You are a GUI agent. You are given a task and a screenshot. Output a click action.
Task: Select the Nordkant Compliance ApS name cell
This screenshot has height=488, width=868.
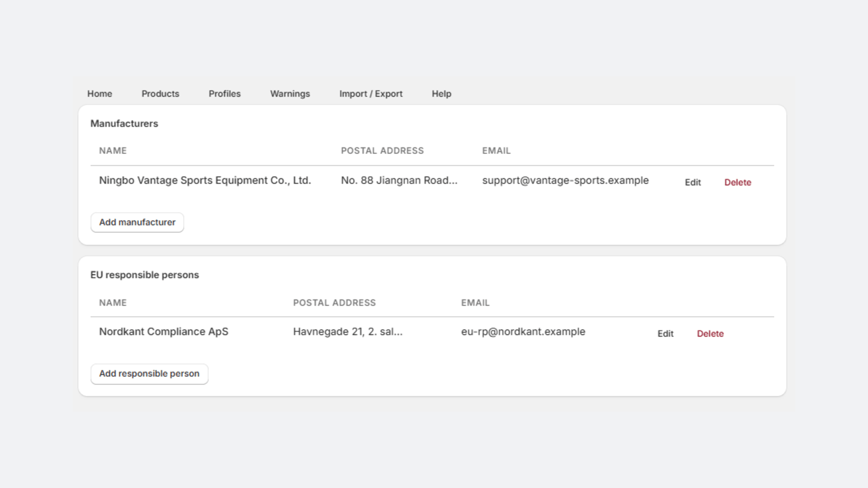pyautogui.click(x=164, y=332)
